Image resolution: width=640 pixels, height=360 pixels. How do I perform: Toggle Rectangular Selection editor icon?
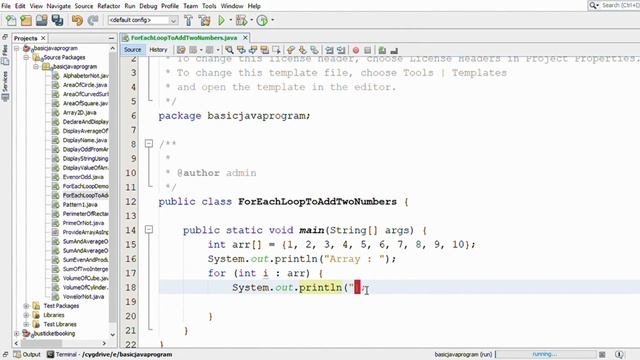tap(276, 50)
